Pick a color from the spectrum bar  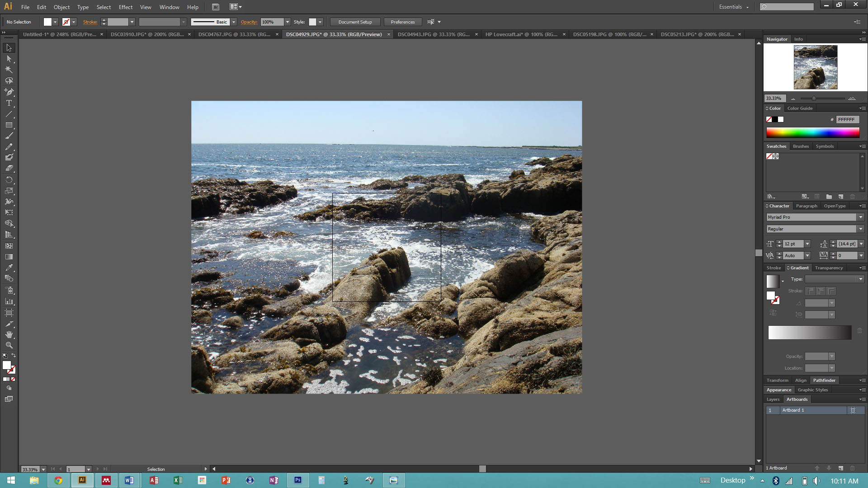(812, 132)
